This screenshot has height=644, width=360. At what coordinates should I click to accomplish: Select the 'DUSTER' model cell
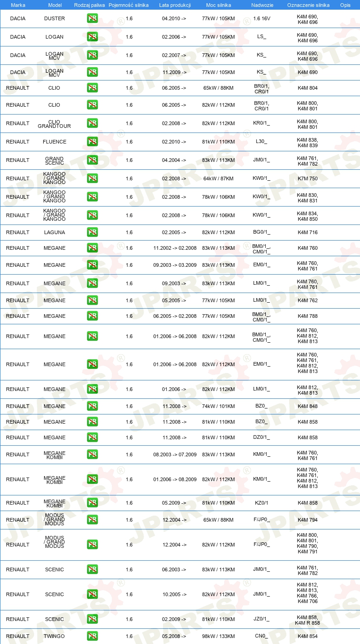click(55, 18)
